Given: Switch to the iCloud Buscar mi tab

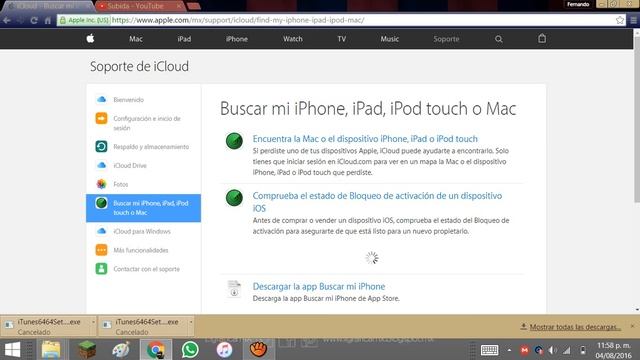Looking at the screenshot, I should 49,6.
